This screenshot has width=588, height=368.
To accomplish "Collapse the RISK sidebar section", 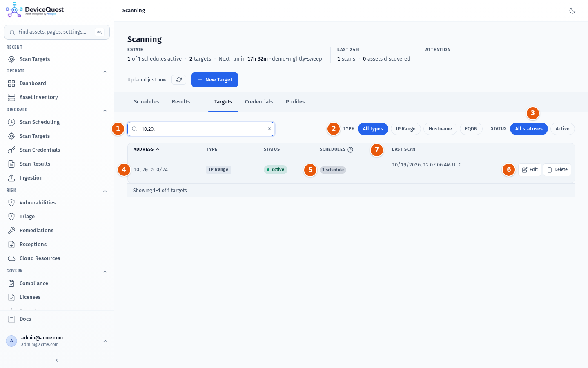I will 105,191.
